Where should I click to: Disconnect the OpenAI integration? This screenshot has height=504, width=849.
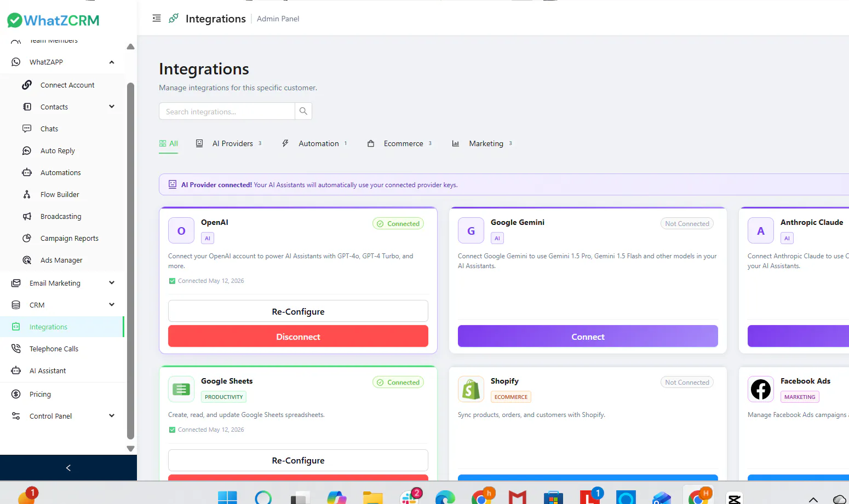tap(298, 336)
